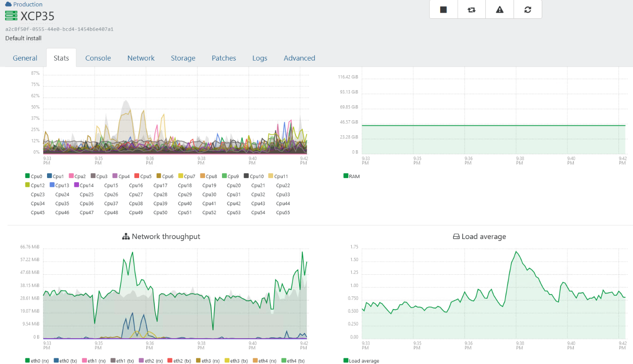Click the Cpu33 legend label
The width and height of the screenshot is (633, 364).
(283, 194)
